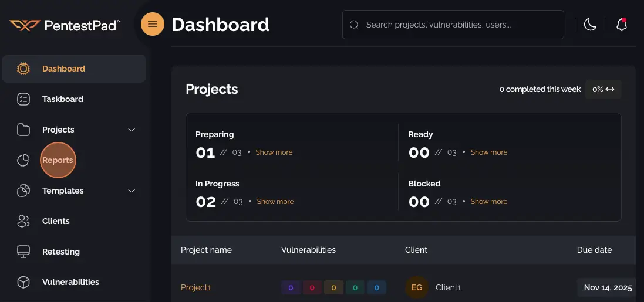The height and width of the screenshot is (302, 644).
Task: Open Dashboard in the sidebar
Action: click(x=74, y=69)
